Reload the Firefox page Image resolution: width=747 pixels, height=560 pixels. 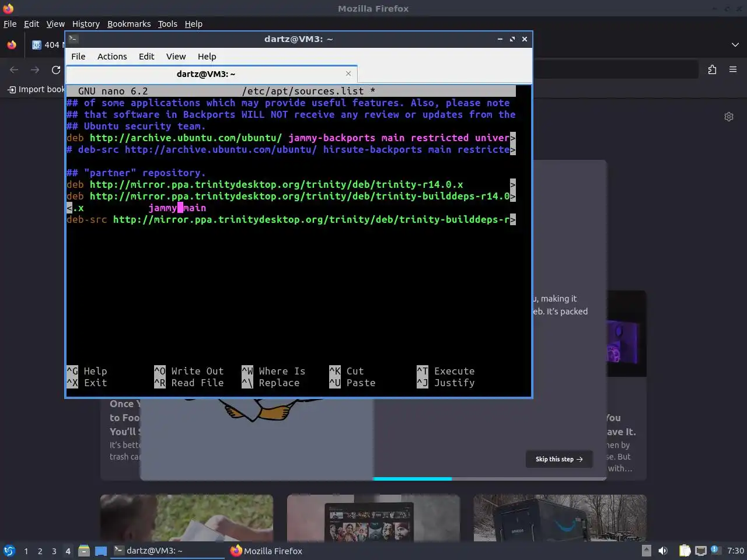tap(56, 70)
